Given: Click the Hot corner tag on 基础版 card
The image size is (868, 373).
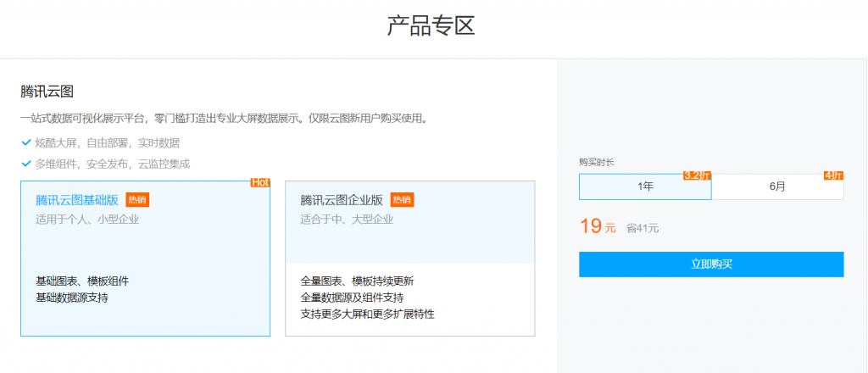Looking at the screenshot, I should point(260,182).
